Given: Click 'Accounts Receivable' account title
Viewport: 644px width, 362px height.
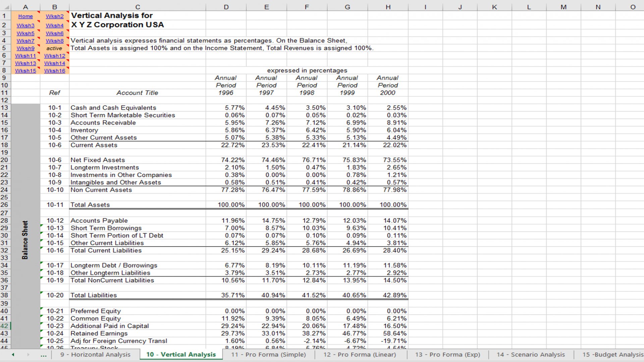Looking at the screenshot, I should [x=138, y=123].
